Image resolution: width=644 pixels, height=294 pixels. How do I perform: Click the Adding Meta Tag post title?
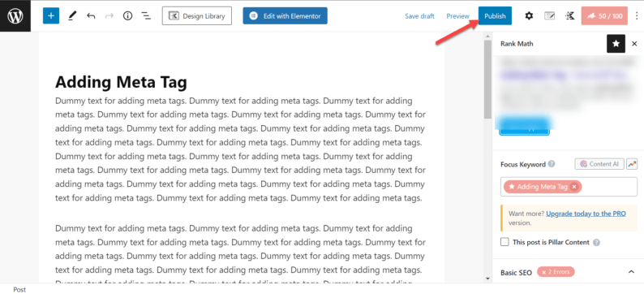pos(121,82)
